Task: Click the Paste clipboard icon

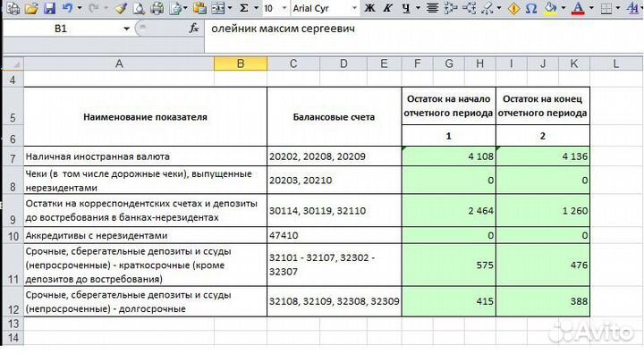Action: pyautogui.click(x=199, y=8)
